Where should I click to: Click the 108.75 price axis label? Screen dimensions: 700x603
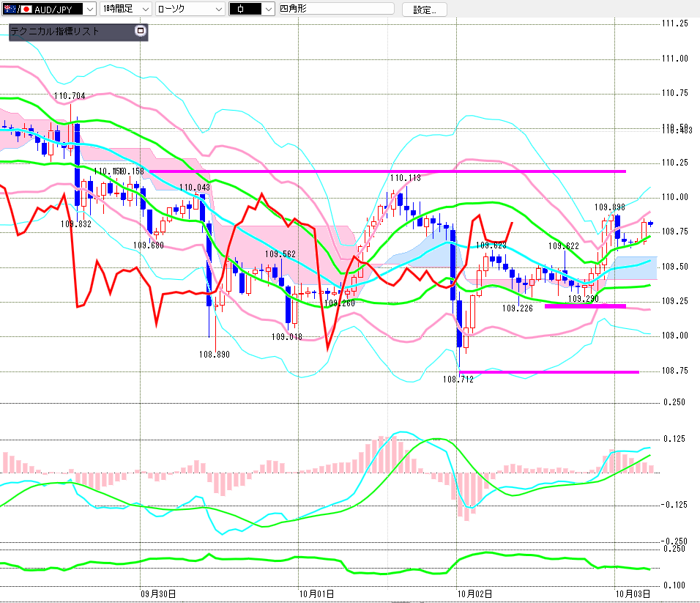675,371
